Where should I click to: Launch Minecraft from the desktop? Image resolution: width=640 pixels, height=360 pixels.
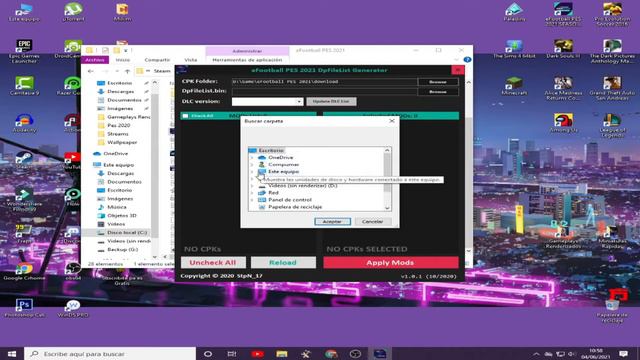(514, 86)
